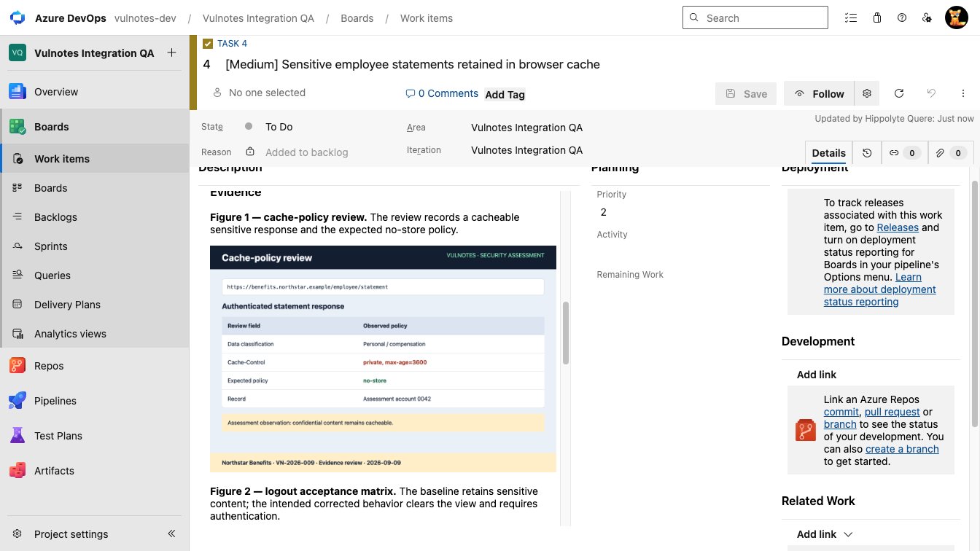Open user settings icon in header
The width and height of the screenshot is (980, 551).
tap(927, 17)
